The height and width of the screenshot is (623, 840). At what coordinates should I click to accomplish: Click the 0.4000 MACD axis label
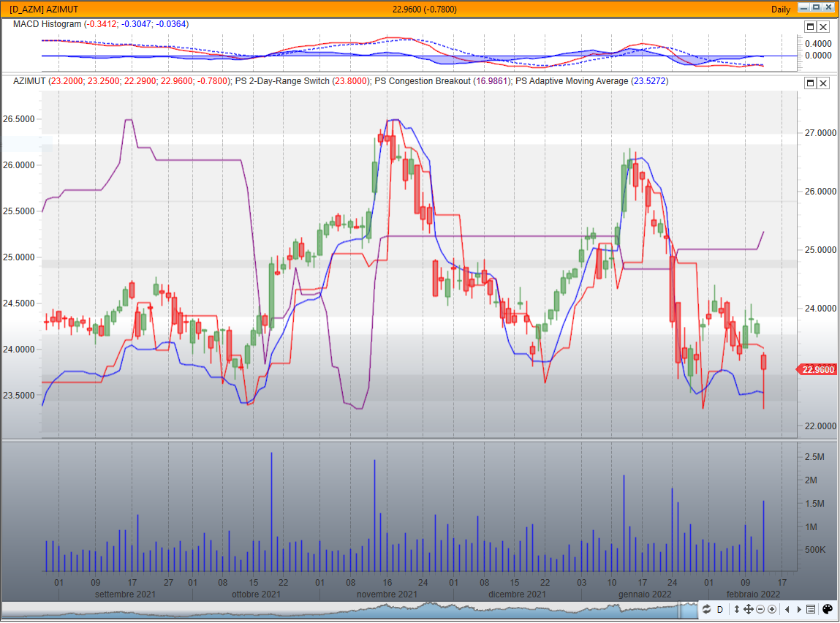point(818,43)
